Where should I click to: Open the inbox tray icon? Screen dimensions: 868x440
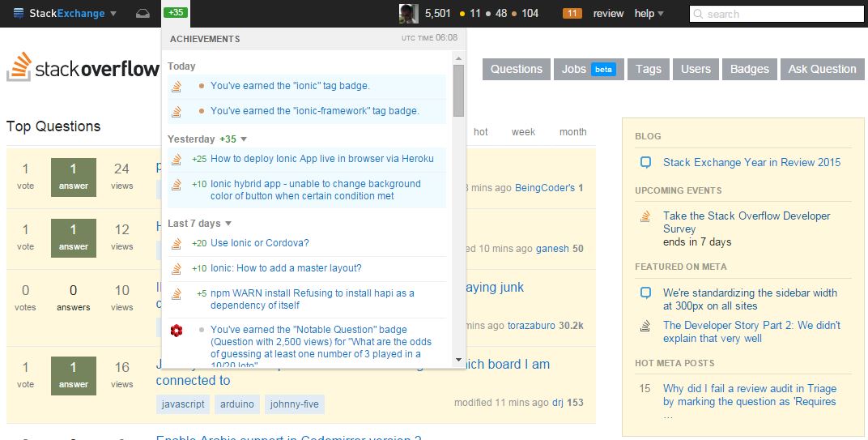[x=143, y=13]
